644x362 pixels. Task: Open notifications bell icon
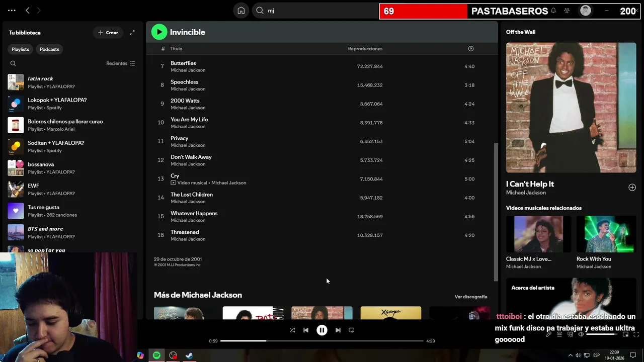(553, 11)
